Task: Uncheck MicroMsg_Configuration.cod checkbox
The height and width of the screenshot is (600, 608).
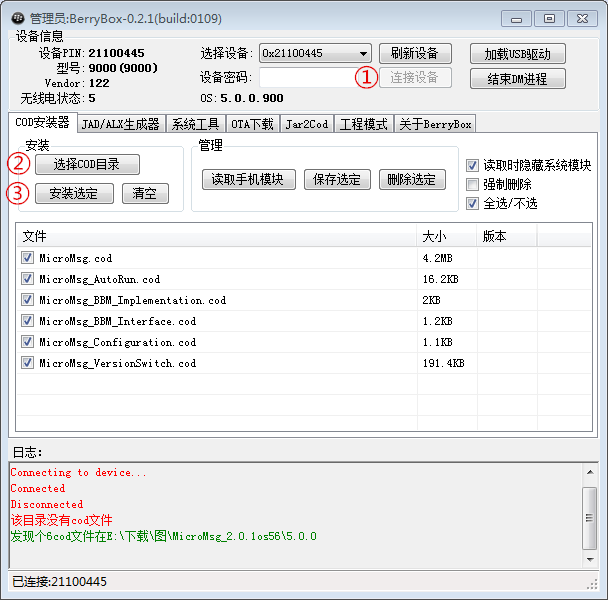Action: 27,341
